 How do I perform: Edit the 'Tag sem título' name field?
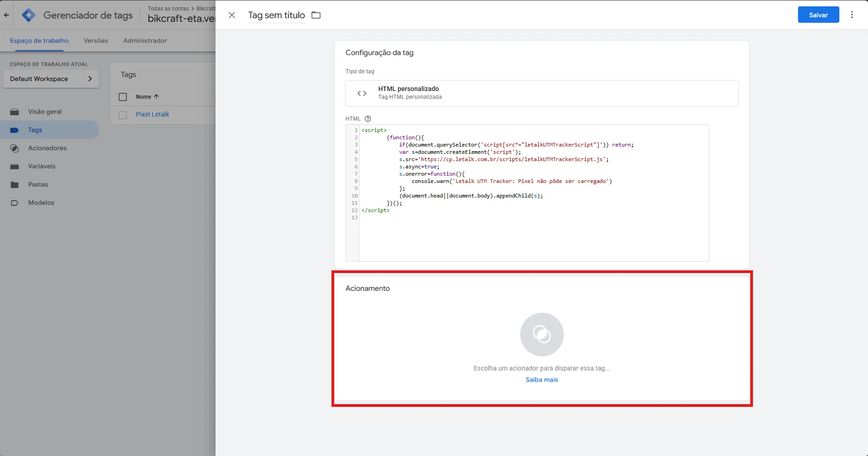276,15
